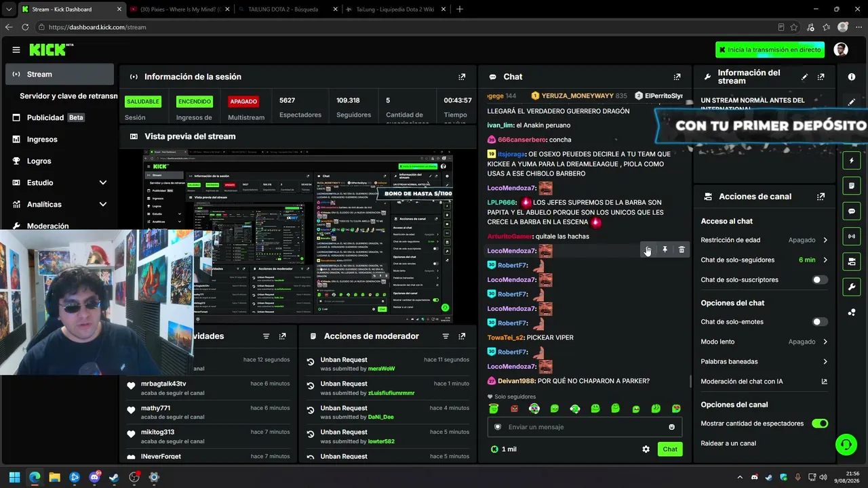Open the hamburger menu next to Kick logo
The width and height of the screenshot is (868, 488).
tap(16, 49)
